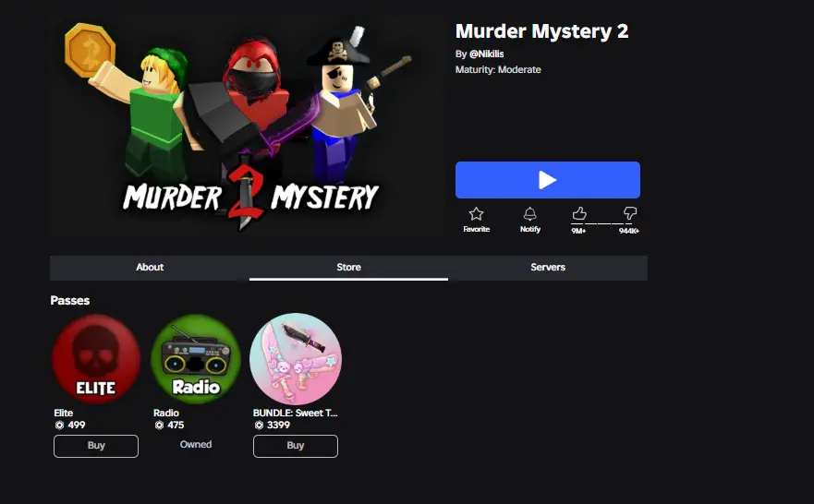Click the Elite pass skull icon

tap(96, 359)
